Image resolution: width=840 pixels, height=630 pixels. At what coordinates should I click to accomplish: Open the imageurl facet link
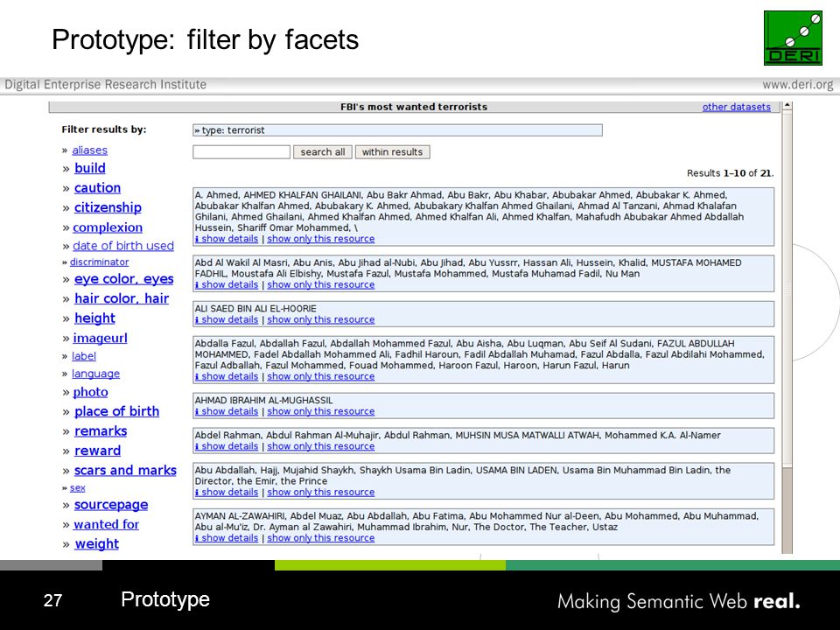pos(100,338)
